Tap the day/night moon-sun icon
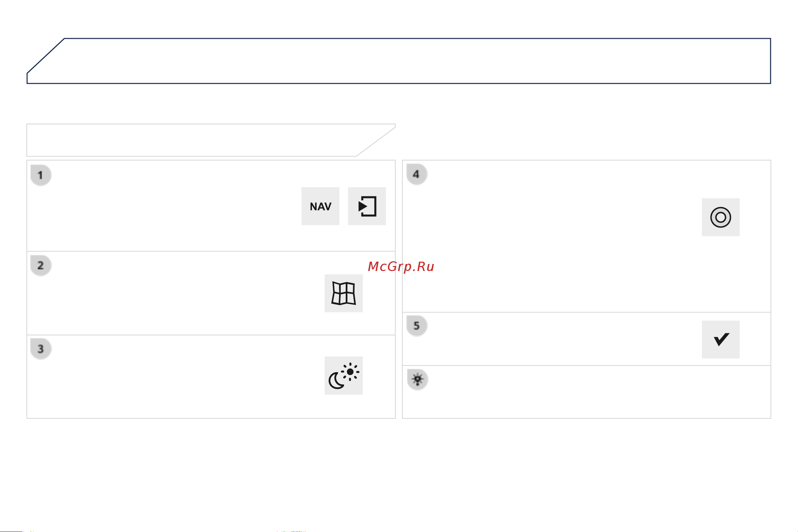Image resolution: width=798 pixels, height=532 pixels. pyautogui.click(x=343, y=375)
